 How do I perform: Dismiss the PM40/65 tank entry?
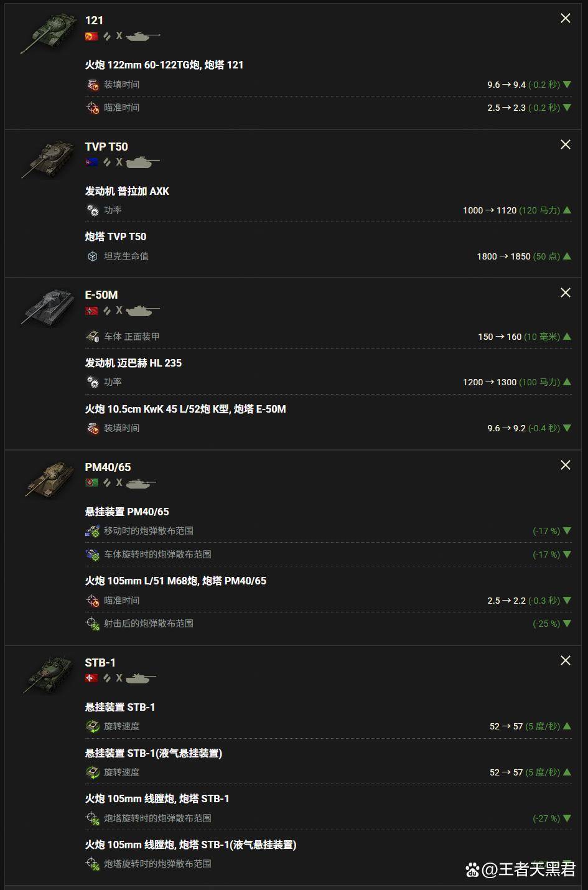[566, 465]
